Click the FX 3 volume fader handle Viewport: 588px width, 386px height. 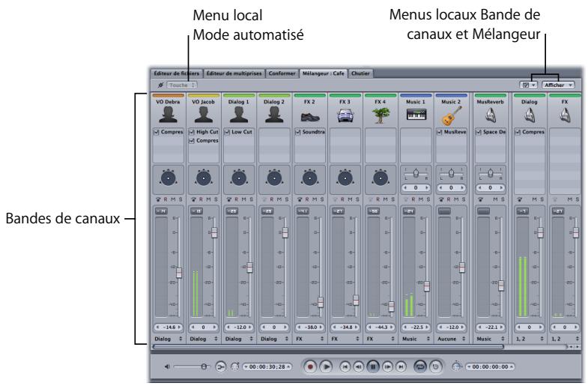(356, 300)
